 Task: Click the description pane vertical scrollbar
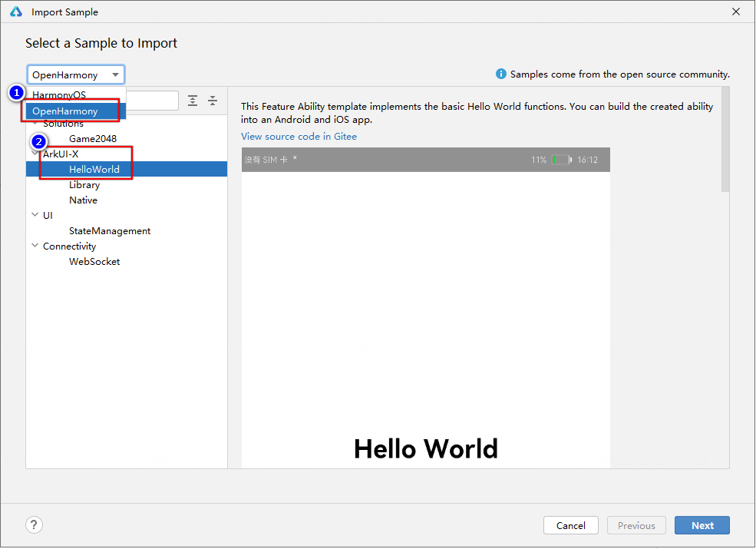(725, 140)
